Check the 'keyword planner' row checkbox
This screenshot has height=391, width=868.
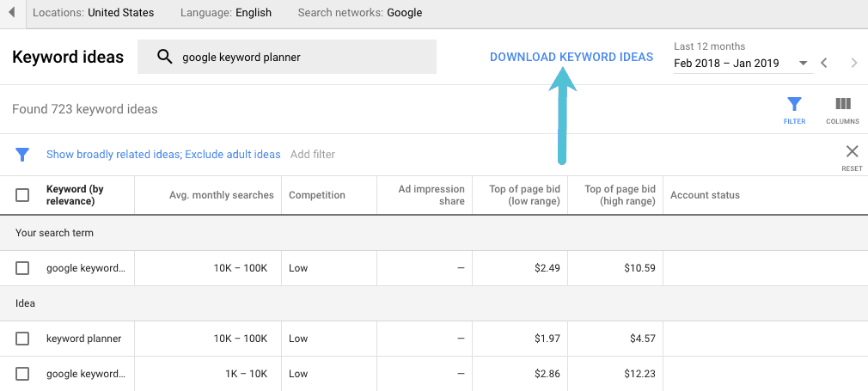23,339
